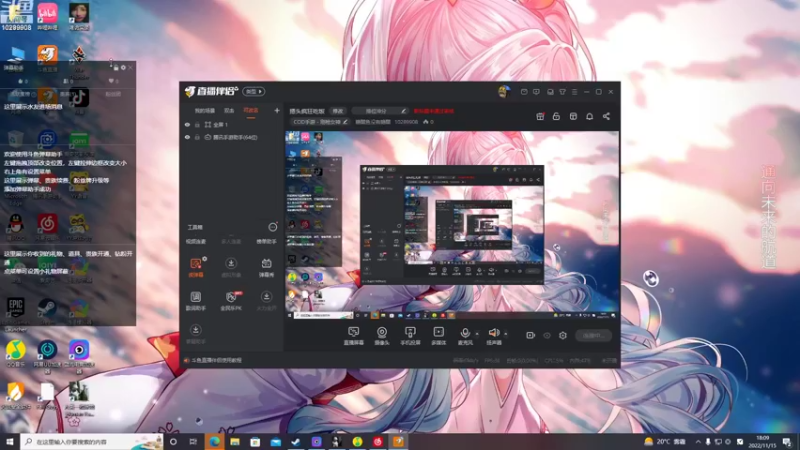Open the third title bar icon near the funnel

click(550, 92)
